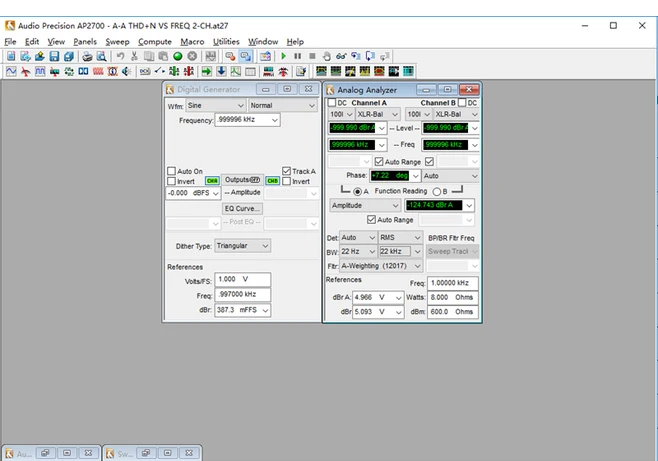The image size is (658, 461).
Task: Click the last cyan workspace page icon
Action: coord(408,71)
